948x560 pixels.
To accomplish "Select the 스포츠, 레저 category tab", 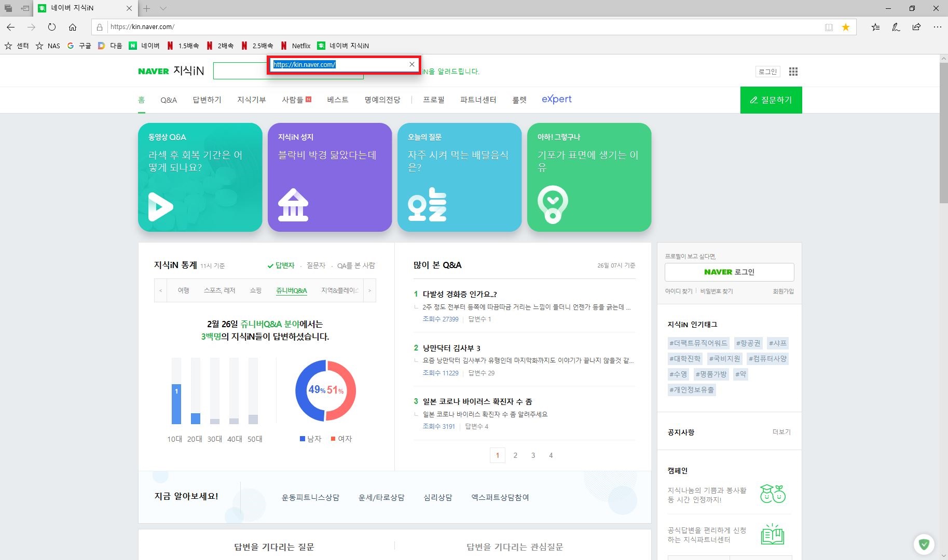I will coord(219,290).
